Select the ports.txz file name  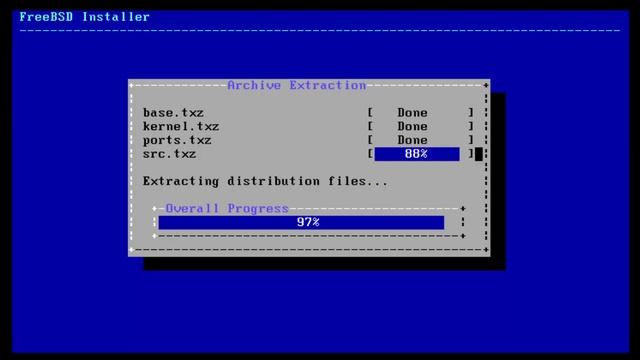point(177,140)
